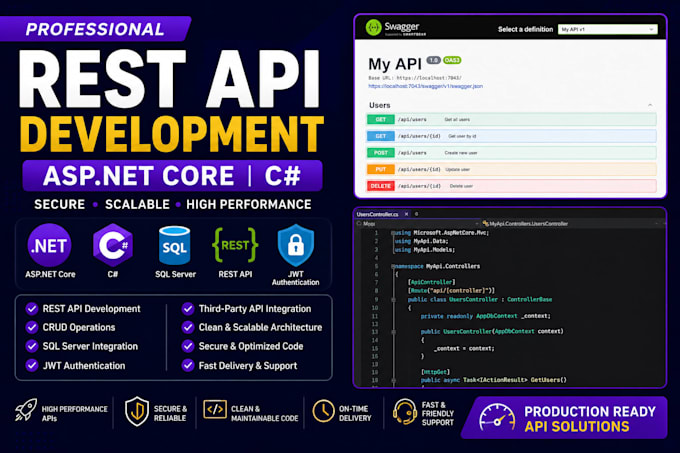Click the SECURE tagline word
This screenshot has height=453, width=680.
tap(59, 204)
